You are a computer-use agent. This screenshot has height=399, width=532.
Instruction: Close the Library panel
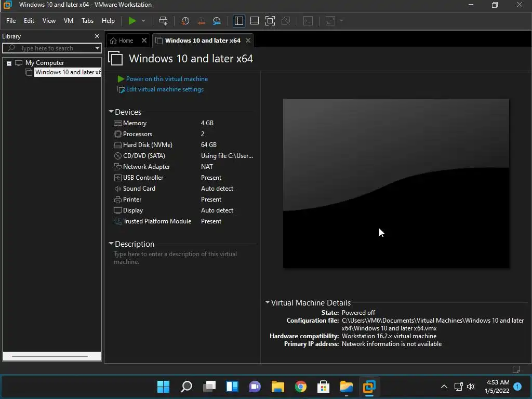pos(97,36)
